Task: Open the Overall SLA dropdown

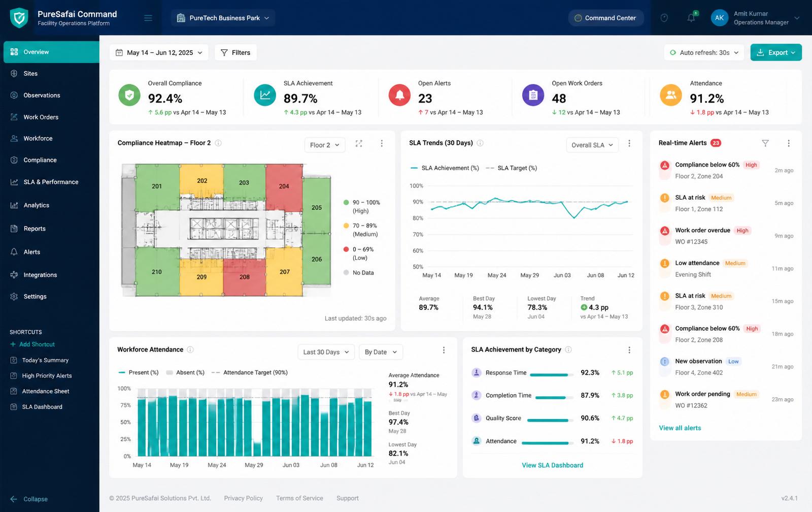Action: pyautogui.click(x=592, y=145)
